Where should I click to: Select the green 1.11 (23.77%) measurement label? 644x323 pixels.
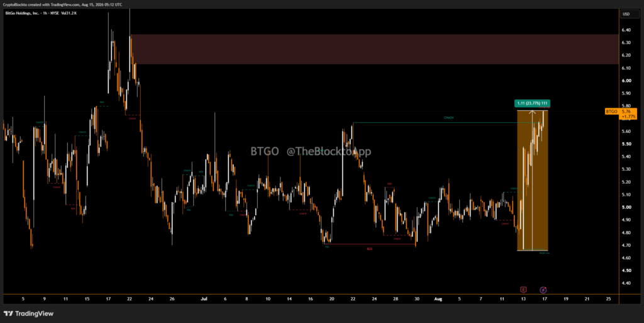point(532,103)
